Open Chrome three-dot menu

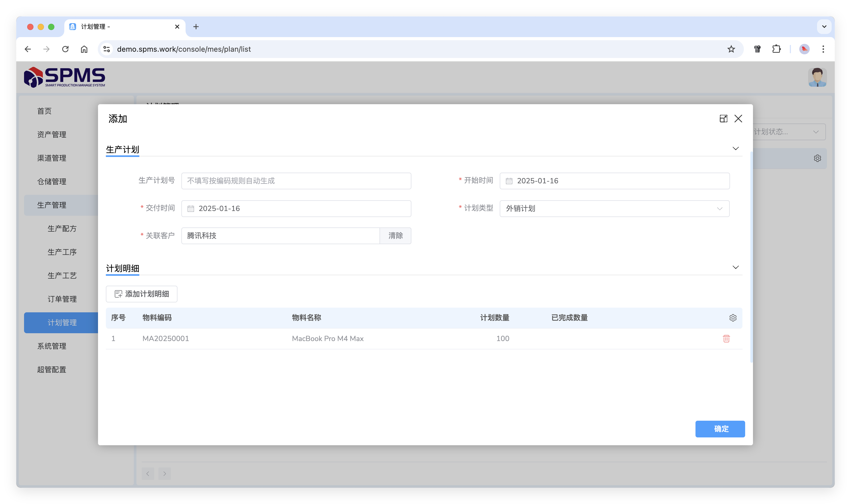click(x=823, y=49)
